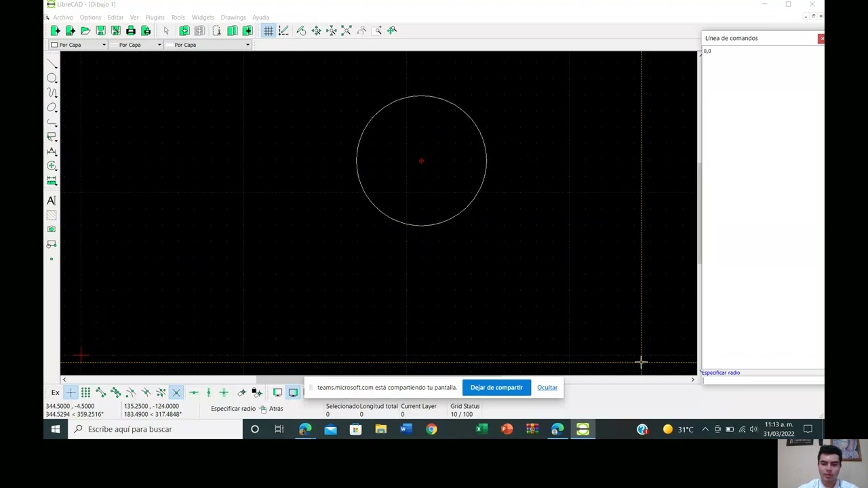The image size is (868, 488).
Task: Select the Circle tool in left toolbar
Action: 52,79
